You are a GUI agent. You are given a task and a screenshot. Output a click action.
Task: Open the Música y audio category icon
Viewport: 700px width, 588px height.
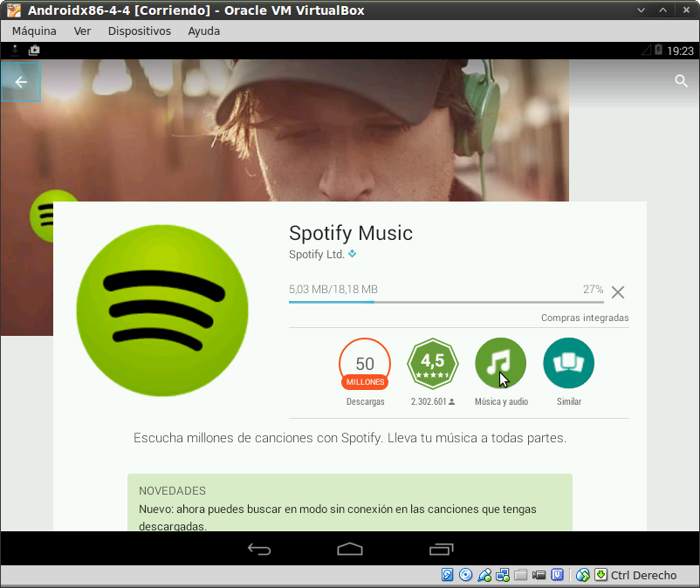point(500,363)
